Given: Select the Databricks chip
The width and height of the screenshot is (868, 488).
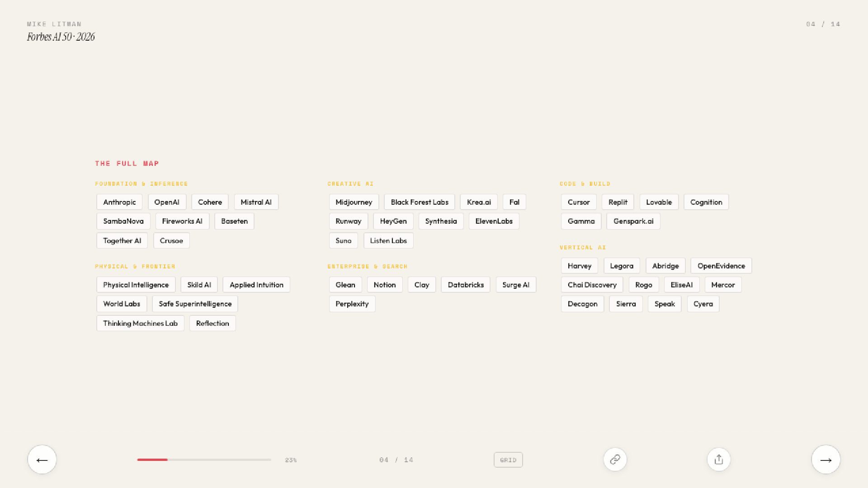Looking at the screenshot, I should 465,285.
